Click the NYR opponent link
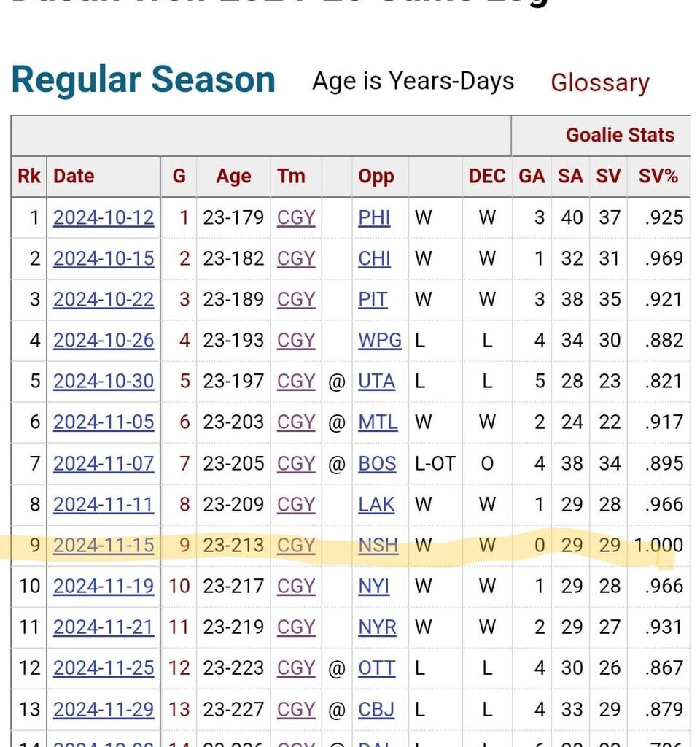This screenshot has height=747, width=700. (377, 627)
